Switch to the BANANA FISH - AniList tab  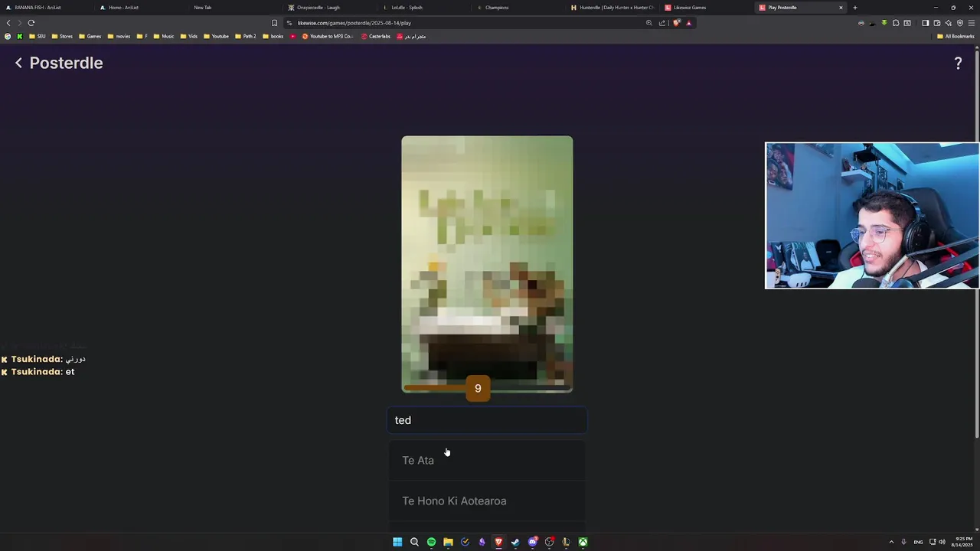point(47,8)
